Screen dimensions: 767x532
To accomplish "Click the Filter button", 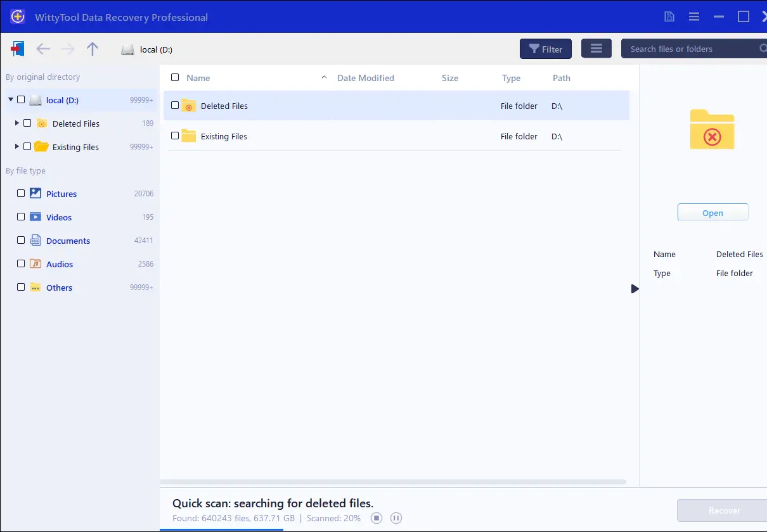I will (545, 49).
